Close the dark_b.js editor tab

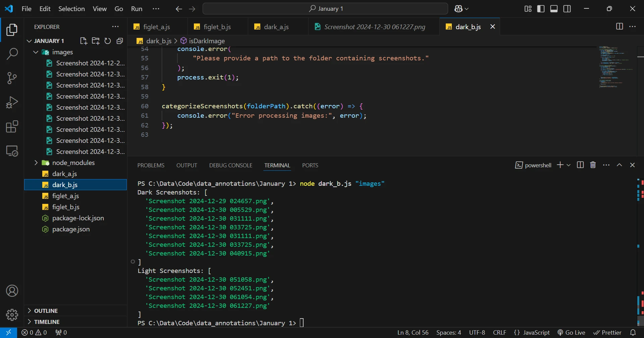(493, 26)
